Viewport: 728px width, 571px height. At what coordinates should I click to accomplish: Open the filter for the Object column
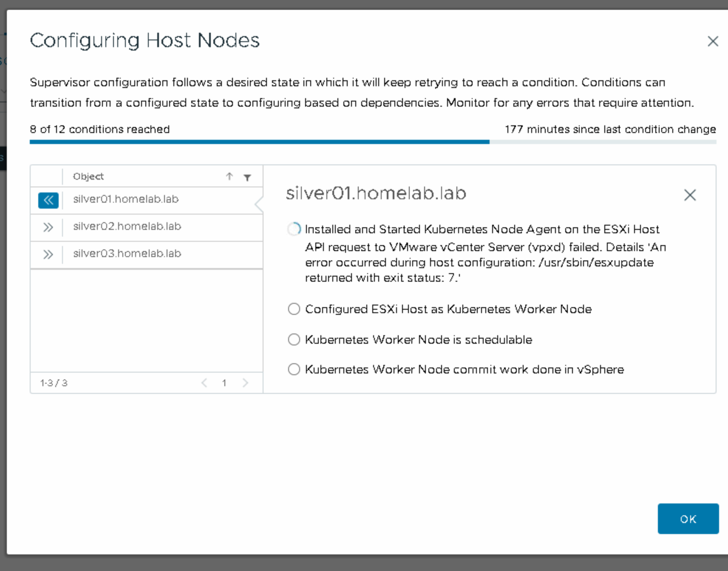(x=248, y=177)
